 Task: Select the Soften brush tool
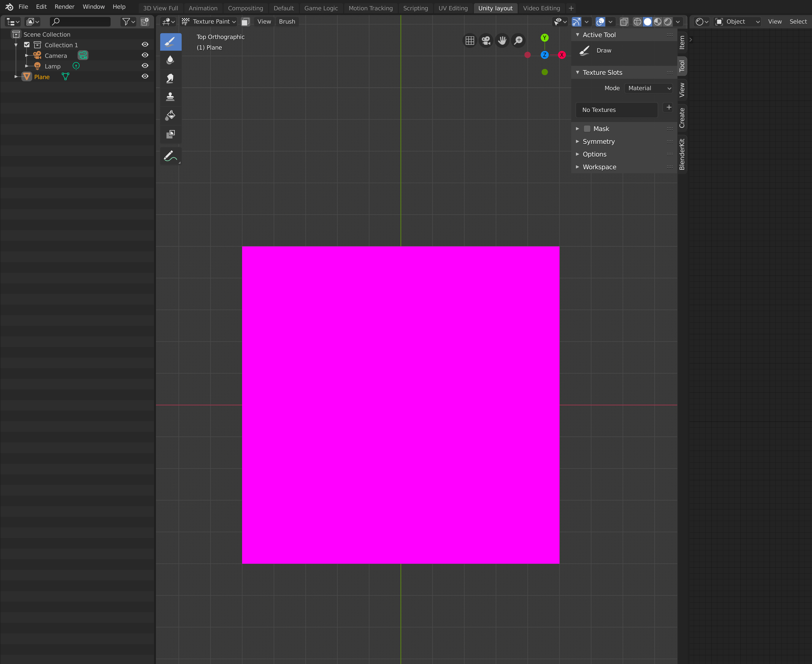171,60
